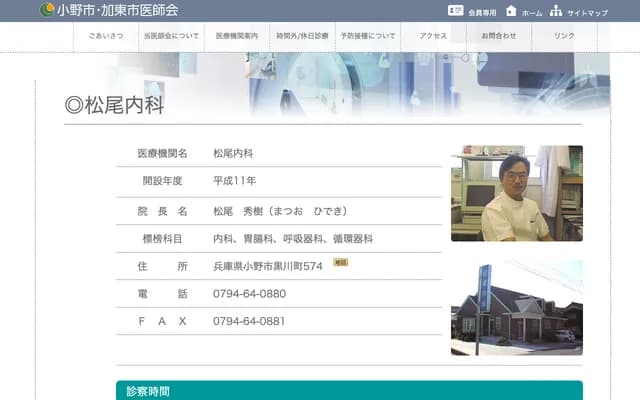Click the 会員専用 member card icon
The image size is (640, 400).
click(x=456, y=11)
